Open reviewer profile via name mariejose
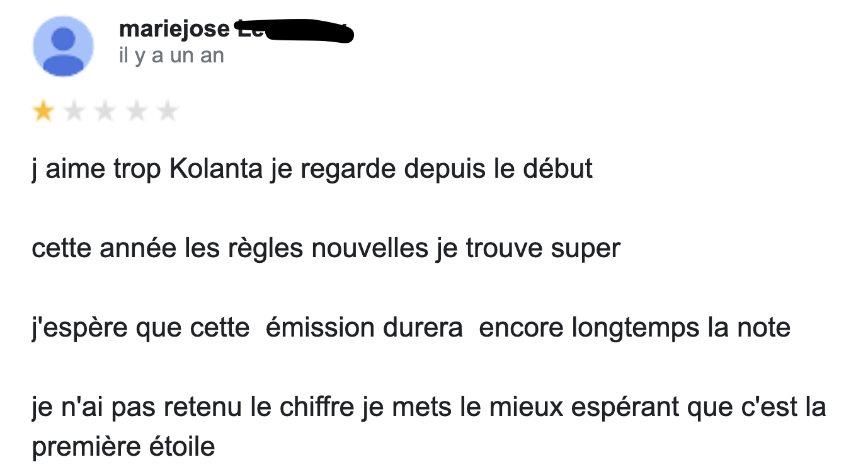Image resolution: width=868 pixels, height=474 pixels. click(x=174, y=29)
